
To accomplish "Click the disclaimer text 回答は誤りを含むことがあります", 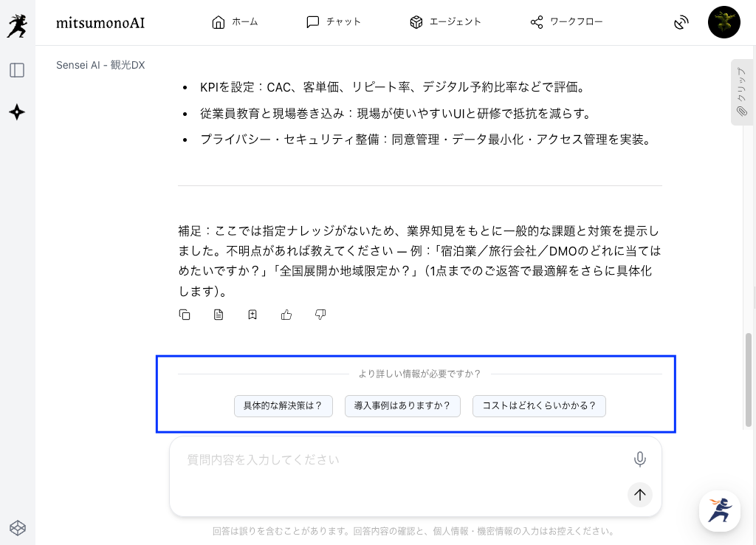I will coord(413,531).
